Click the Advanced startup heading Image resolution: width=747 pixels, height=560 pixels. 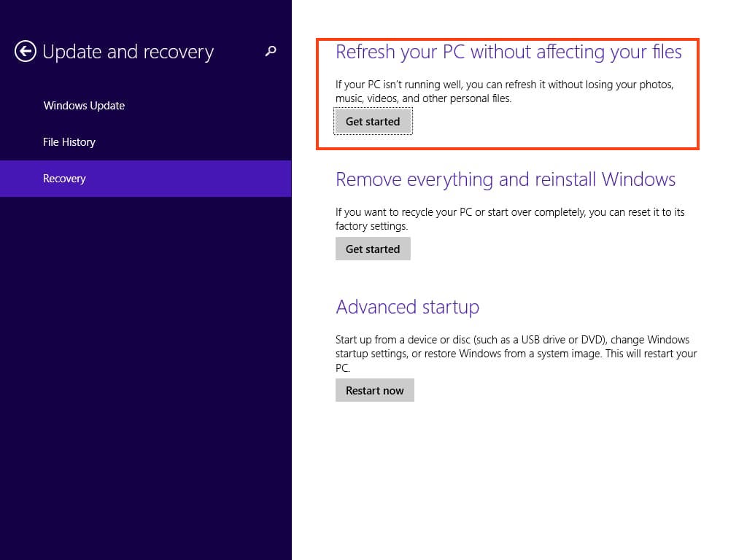[x=407, y=307]
